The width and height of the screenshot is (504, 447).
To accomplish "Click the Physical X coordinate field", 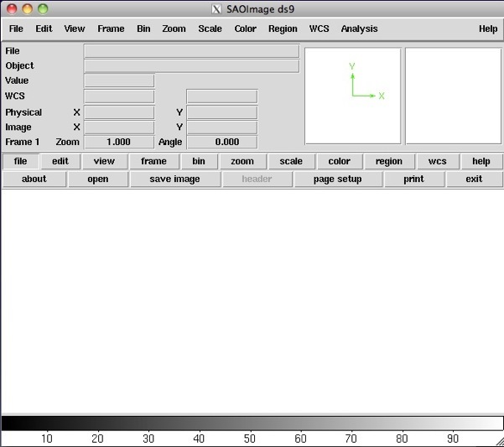I will click(x=119, y=112).
